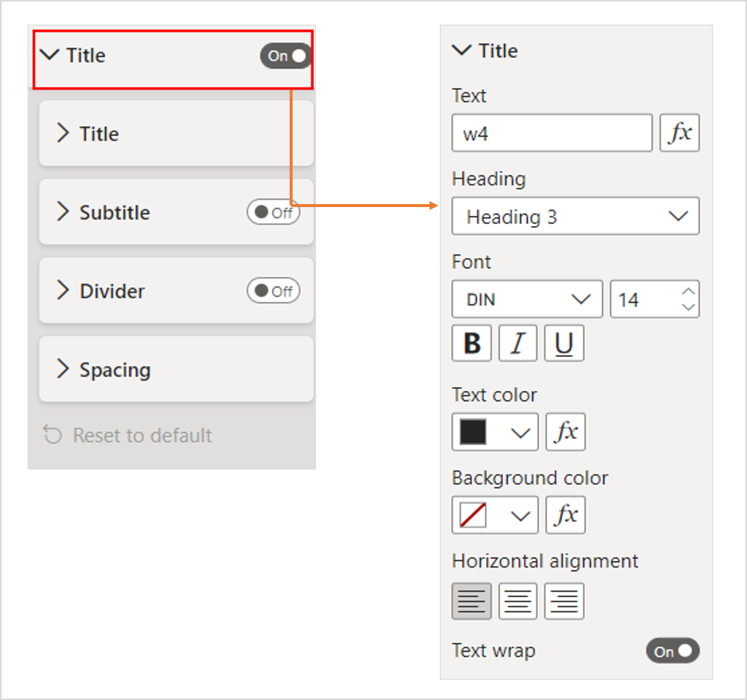Enable the Divider toggle
747x700 pixels.
[273, 291]
